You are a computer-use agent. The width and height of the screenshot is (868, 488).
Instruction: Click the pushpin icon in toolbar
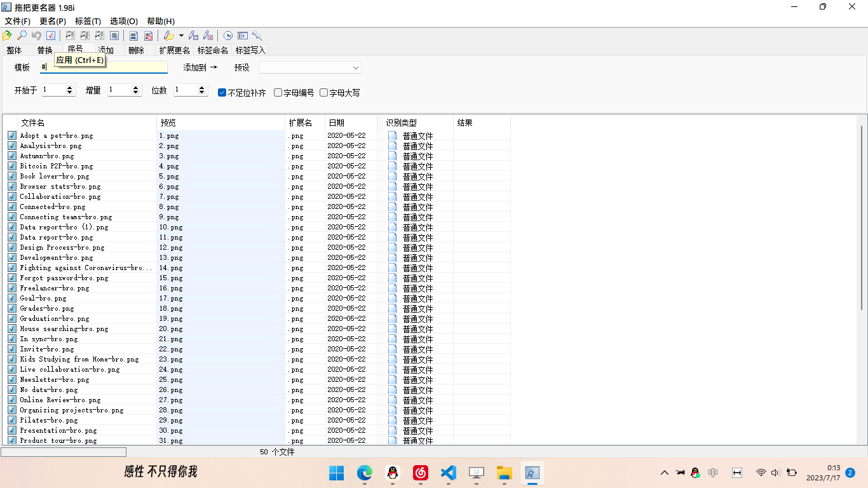[x=257, y=36]
